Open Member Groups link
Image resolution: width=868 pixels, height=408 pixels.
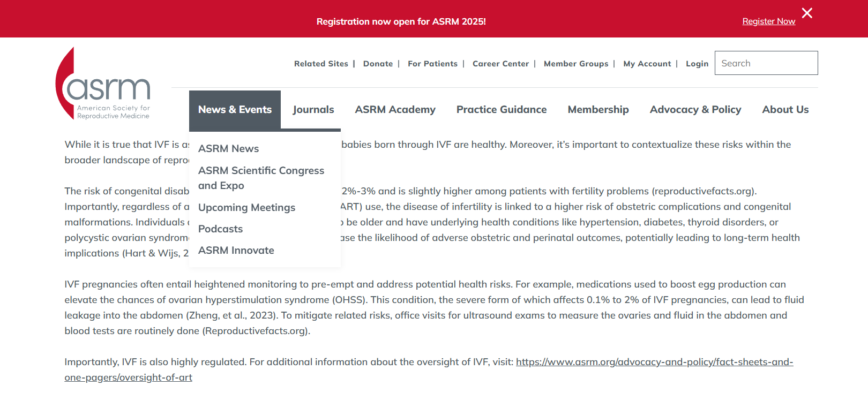576,64
